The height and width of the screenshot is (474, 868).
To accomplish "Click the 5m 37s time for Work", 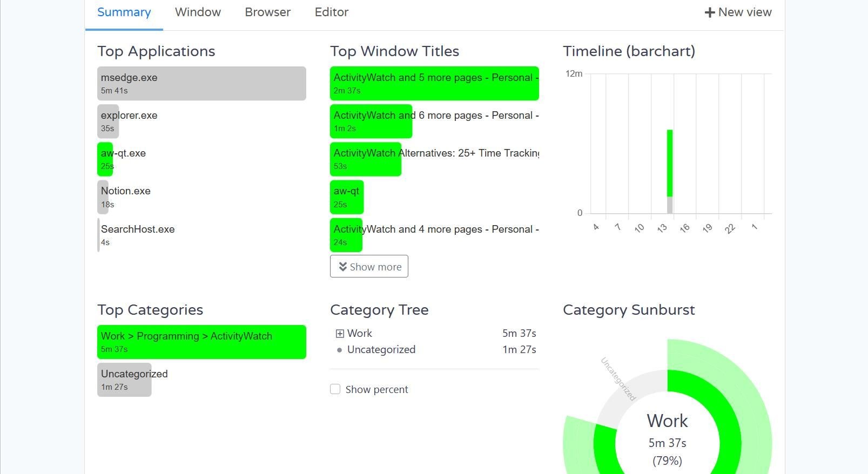I will click(x=519, y=334).
